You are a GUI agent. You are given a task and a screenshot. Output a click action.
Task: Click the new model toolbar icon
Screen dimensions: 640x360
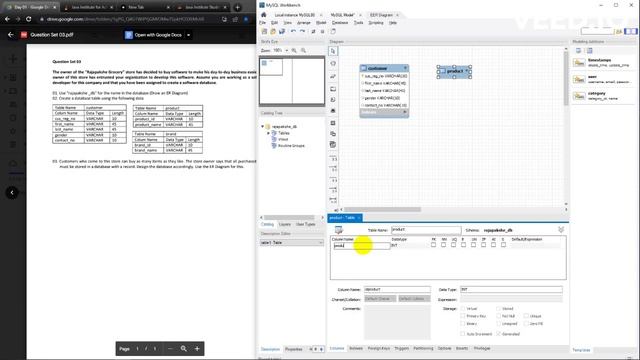click(264, 31)
